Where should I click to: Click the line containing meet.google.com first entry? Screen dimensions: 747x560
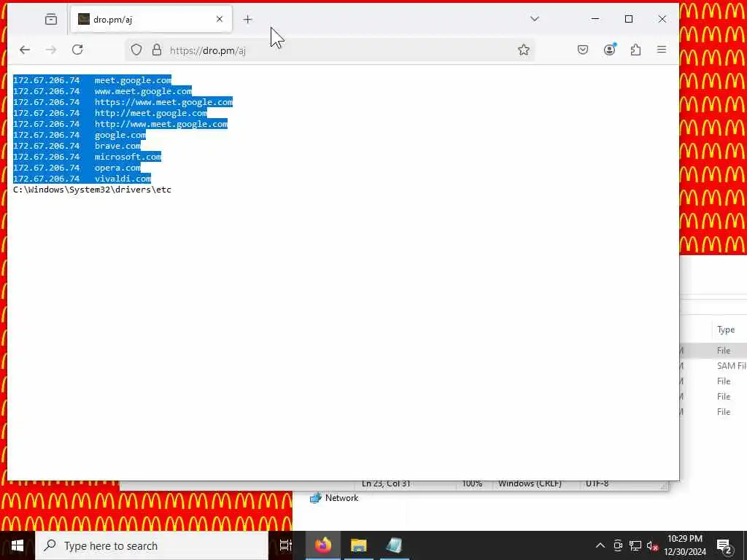[92, 80]
